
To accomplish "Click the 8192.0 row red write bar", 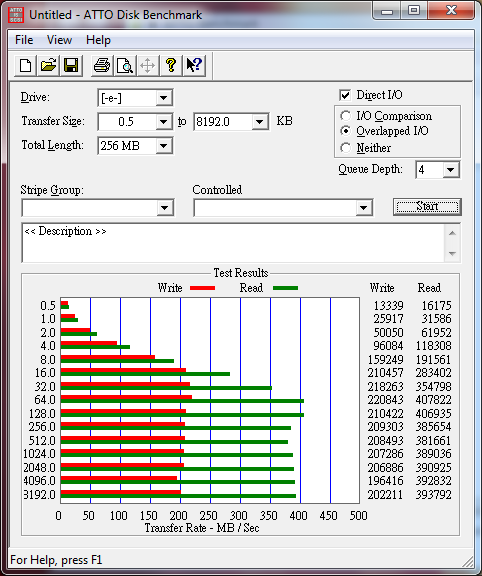I will click(x=121, y=492).
